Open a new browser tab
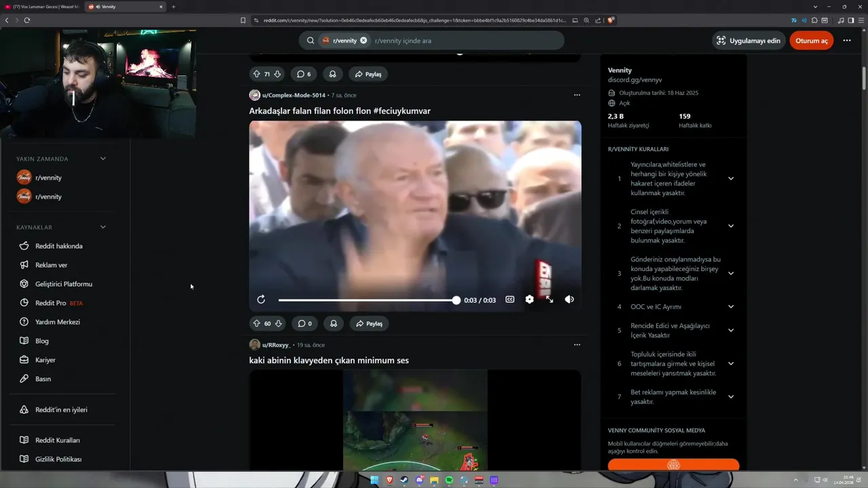The image size is (868, 488). [x=173, y=7]
